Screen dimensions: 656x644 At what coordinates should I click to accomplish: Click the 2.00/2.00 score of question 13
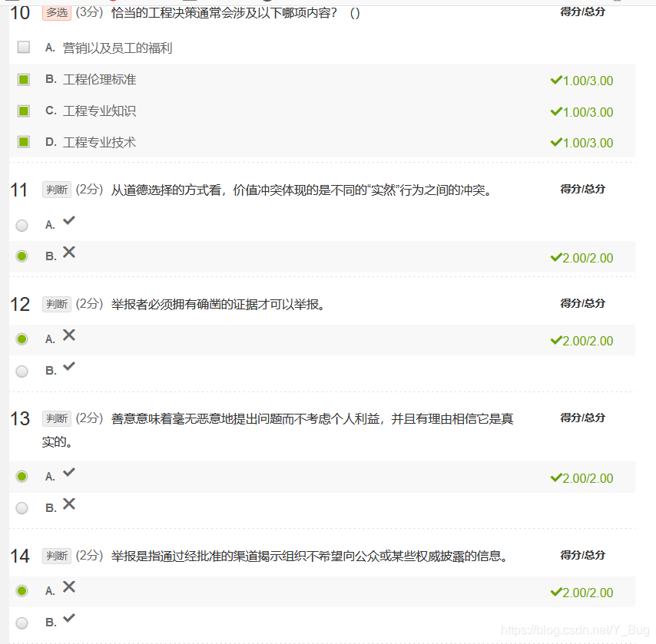pos(582,477)
